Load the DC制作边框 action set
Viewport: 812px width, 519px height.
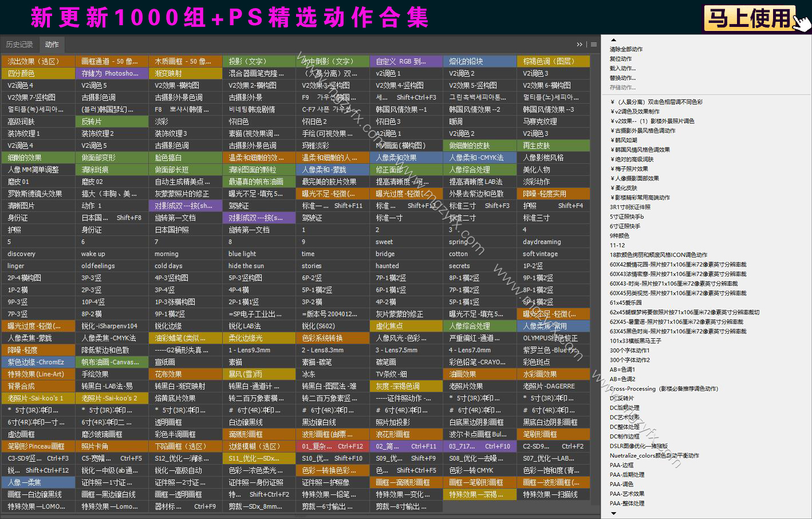coord(625,437)
